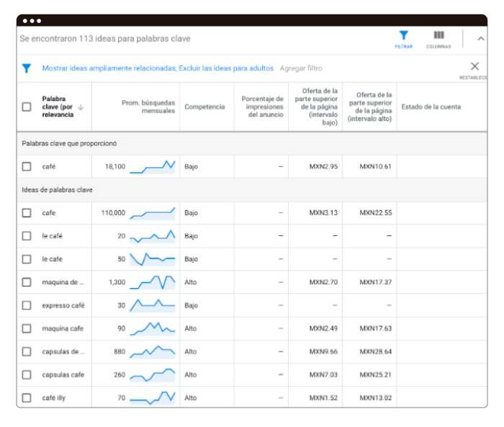Viewport: 504px width, 427px height.
Task: Check the 'le cafe' row checkbox
Action: (x=27, y=259)
